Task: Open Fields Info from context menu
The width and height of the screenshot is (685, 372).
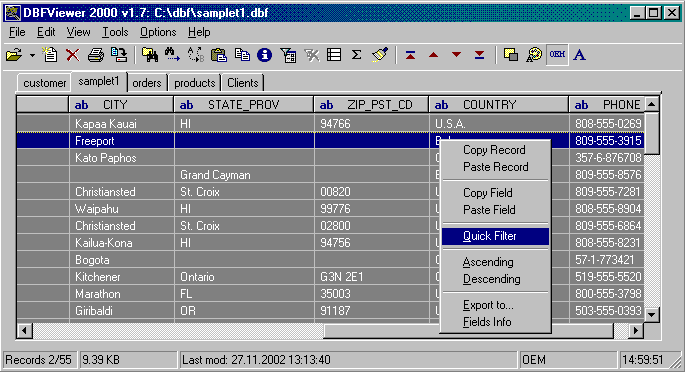Action: point(495,322)
